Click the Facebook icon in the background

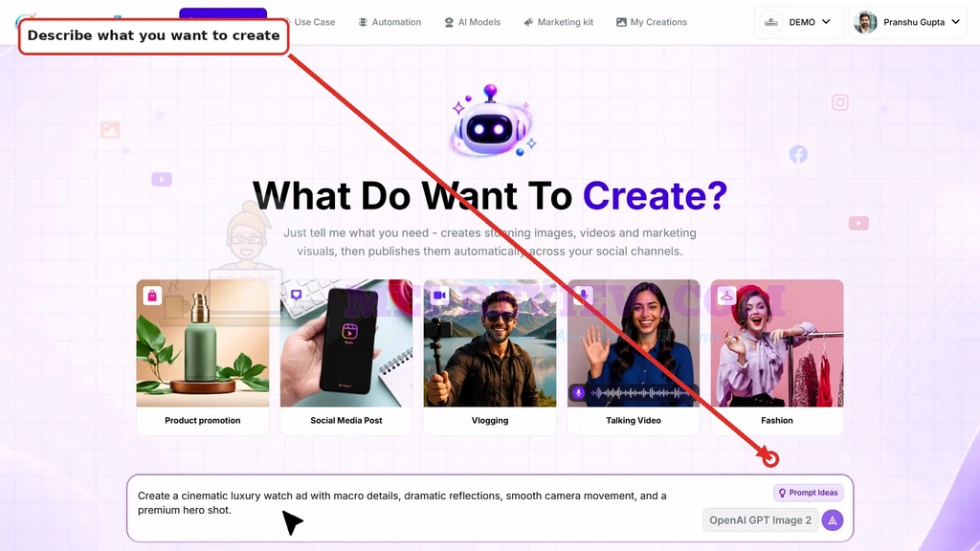click(x=798, y=154)
